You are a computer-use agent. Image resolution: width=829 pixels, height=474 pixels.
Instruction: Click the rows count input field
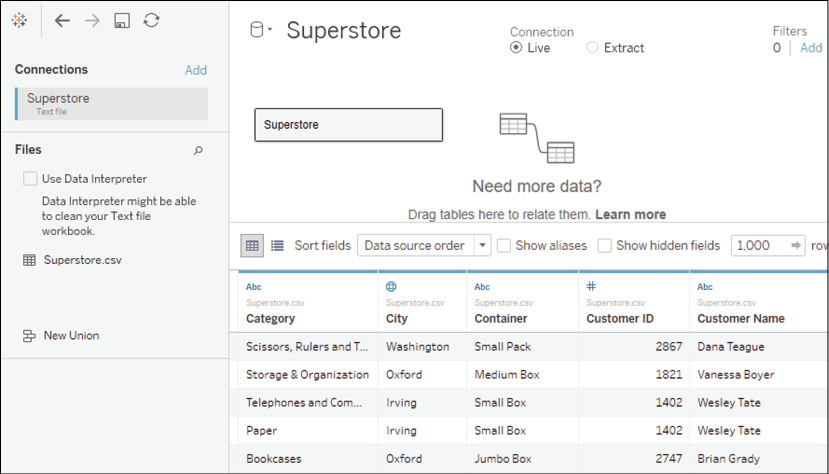[x=760, y=245]
